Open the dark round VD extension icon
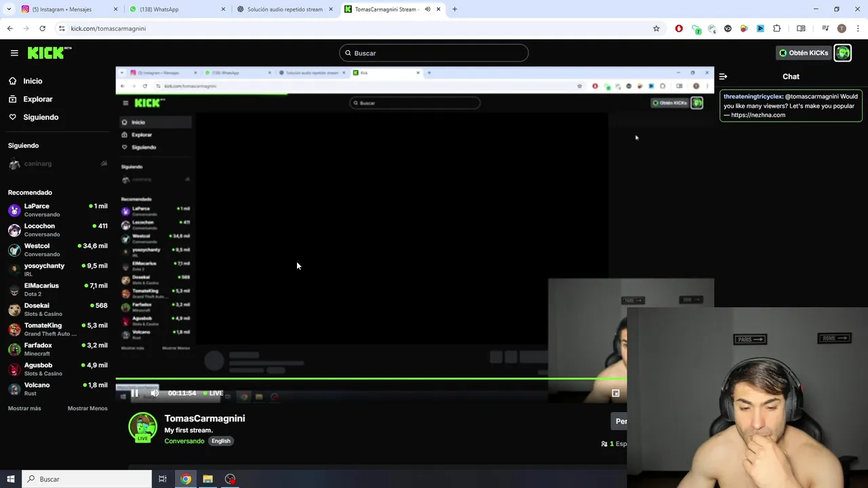Viewport: 868px width, 488px height. click(x=728, y=28)
